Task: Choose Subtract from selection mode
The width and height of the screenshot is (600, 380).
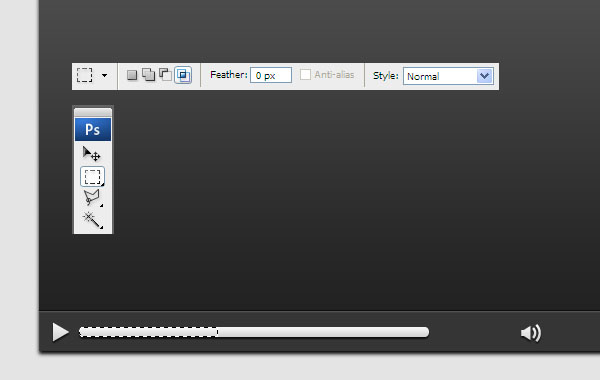Action: pos(165,75)
